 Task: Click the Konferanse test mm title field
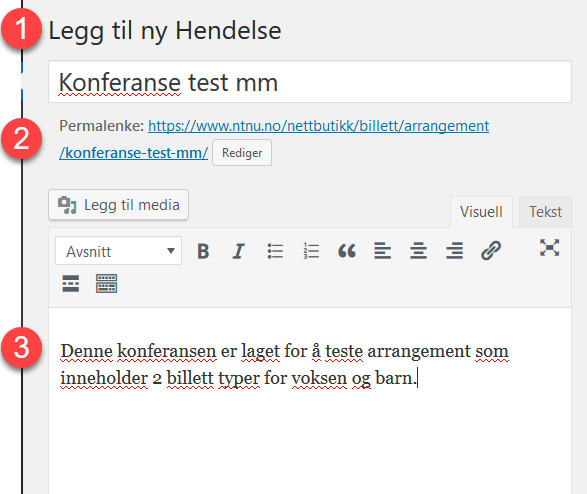(x=310, y=82)
